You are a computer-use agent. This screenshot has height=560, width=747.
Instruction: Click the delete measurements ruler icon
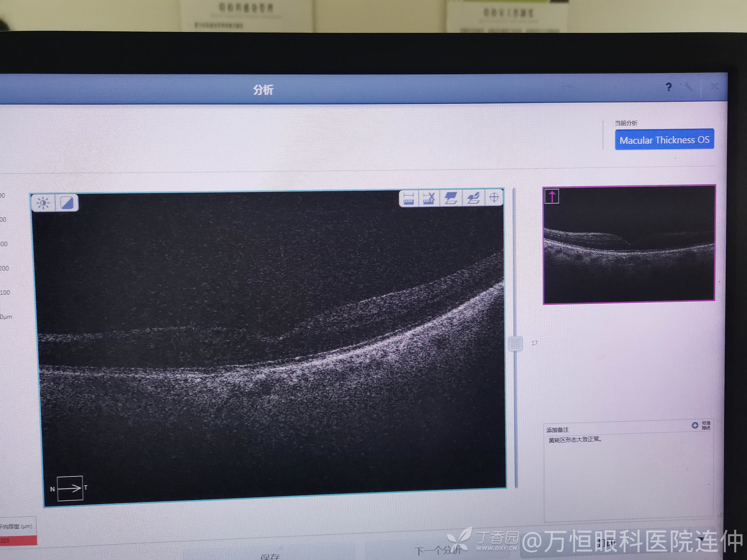(x=429, y=198)
